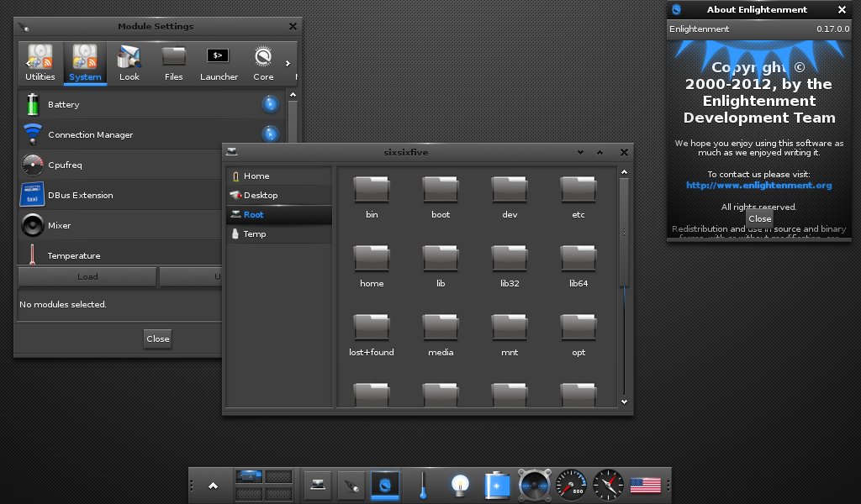Screen dimensions: 861x504
Task: Select the System modules tab
Action: click(x=85, y=63)
